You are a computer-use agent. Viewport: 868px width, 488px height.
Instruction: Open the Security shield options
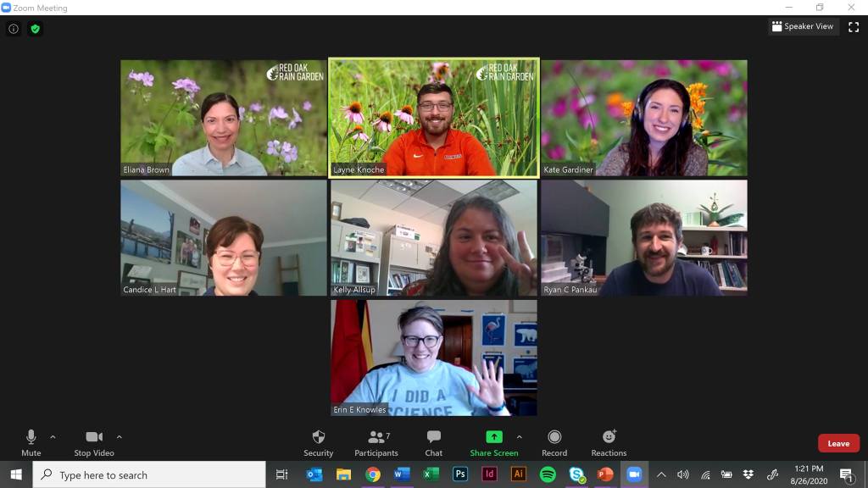[x=318, y=442]
